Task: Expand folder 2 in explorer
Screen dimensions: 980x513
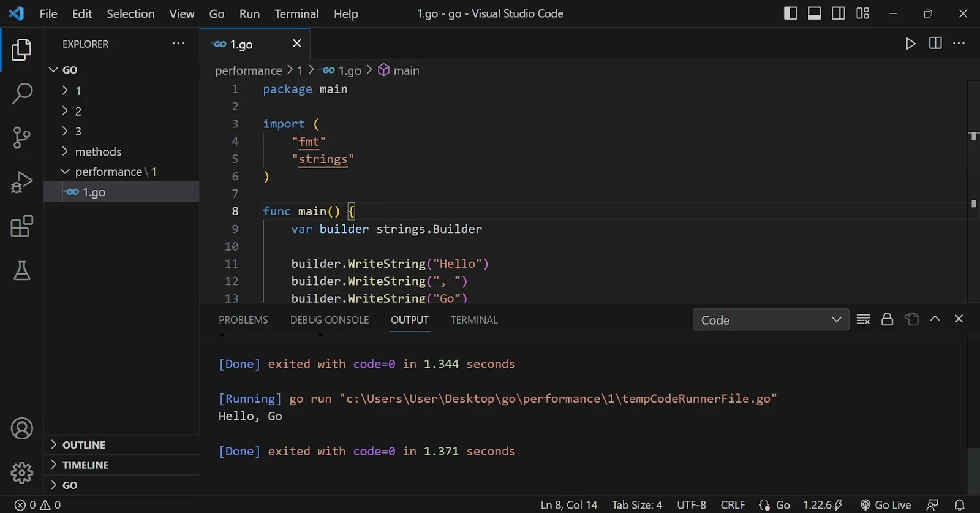Action: click(122, 111)
